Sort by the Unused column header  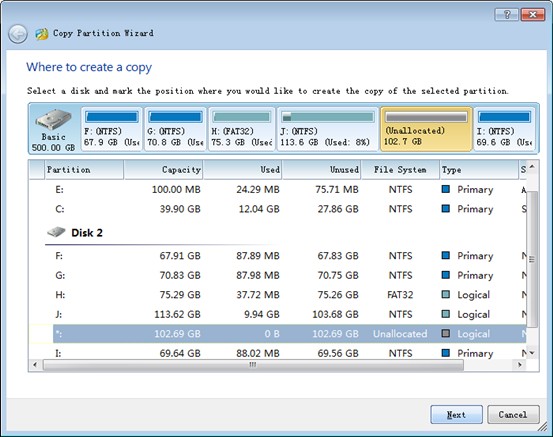pyautogui.click(x=322, y=170)
